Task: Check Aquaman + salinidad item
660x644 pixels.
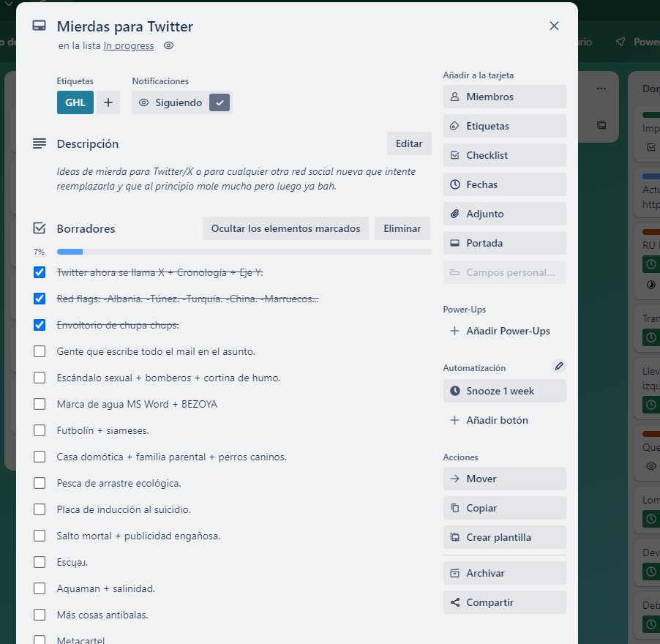Action: [x=40, y=588]
